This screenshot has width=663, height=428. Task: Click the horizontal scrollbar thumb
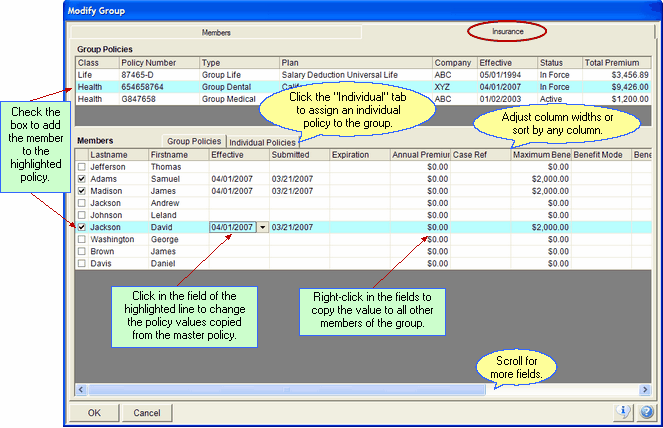tap(287, 390)
